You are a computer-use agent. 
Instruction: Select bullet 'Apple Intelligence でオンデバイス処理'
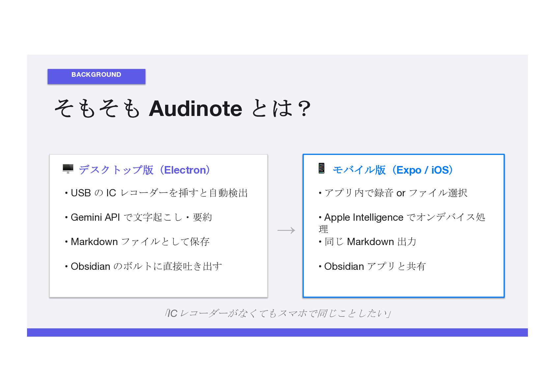(x=402, y=223)
